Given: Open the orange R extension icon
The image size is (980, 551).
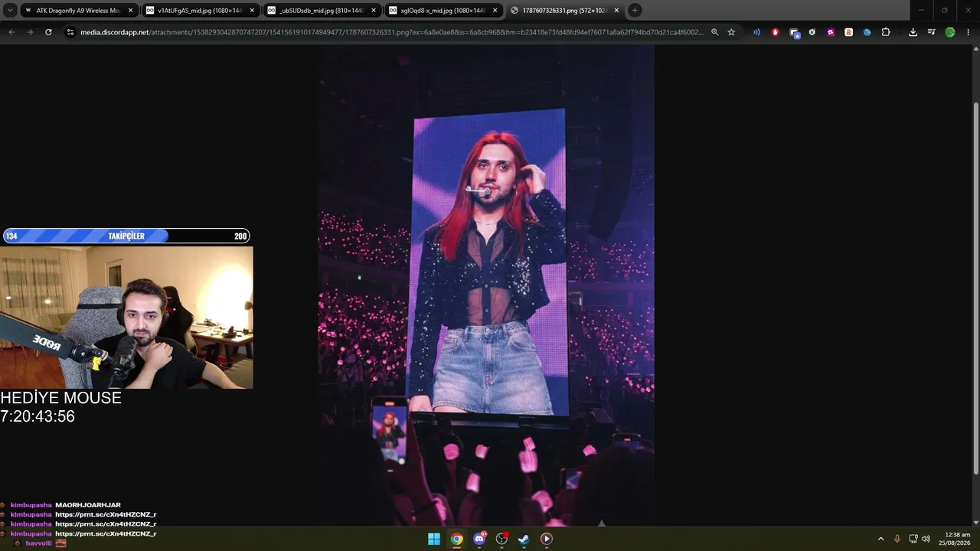Looking at the screenshot, I should 848,32.
